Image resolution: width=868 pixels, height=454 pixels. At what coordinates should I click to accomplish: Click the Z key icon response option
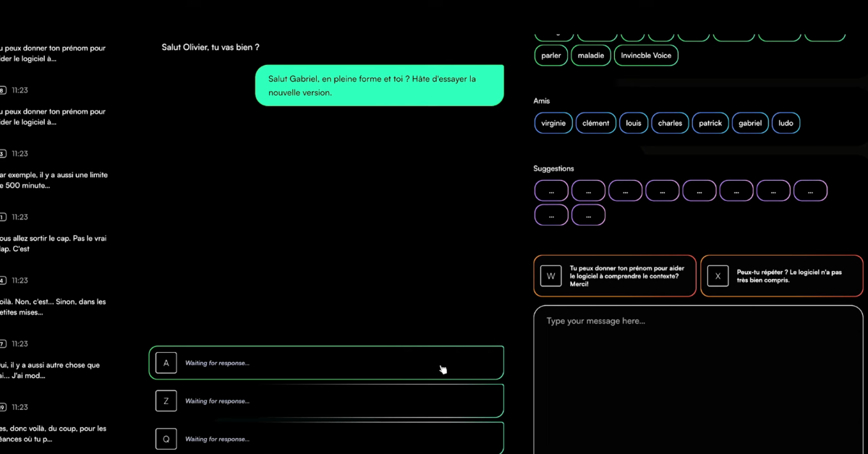coord(166,401)
